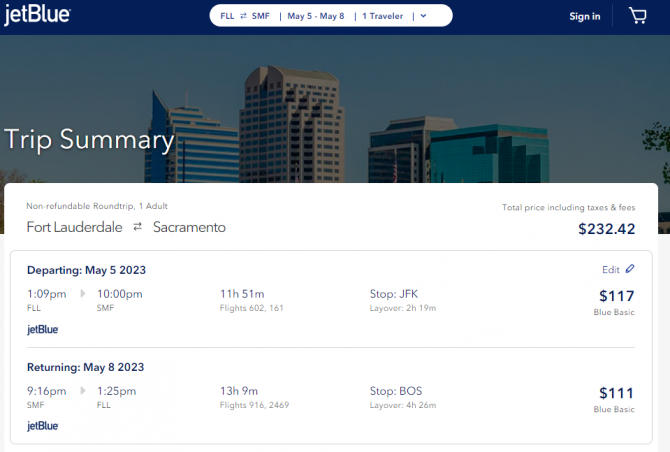Click 'Total price including taxes & fees' label
Viewport: 670px width, 452px height.
click(x=568, y=207)
